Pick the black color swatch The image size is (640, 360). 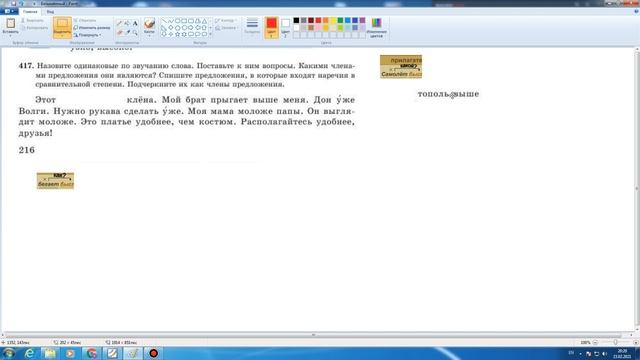pyautogui.click(x=296, y=20)
